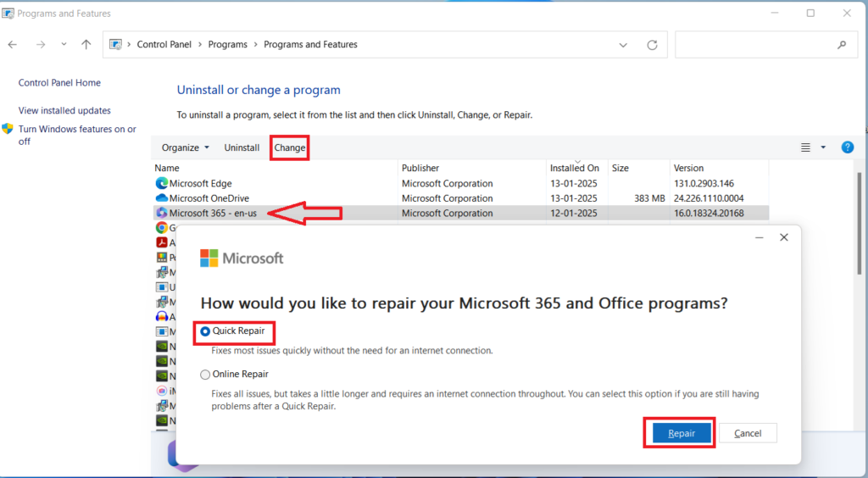Click version 16.0.18324.20168 cell
The width and height of the screenshot is (868, 478).
click(x=709, y=213)
